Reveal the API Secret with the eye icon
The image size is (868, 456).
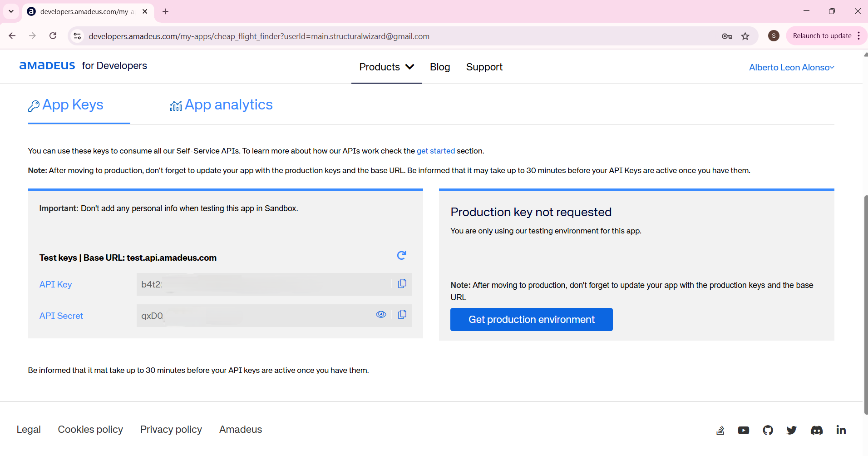[381, 315]
